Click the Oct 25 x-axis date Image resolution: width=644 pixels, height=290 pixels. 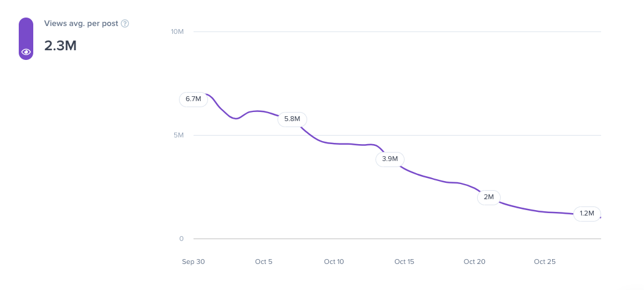coord(544,262)
